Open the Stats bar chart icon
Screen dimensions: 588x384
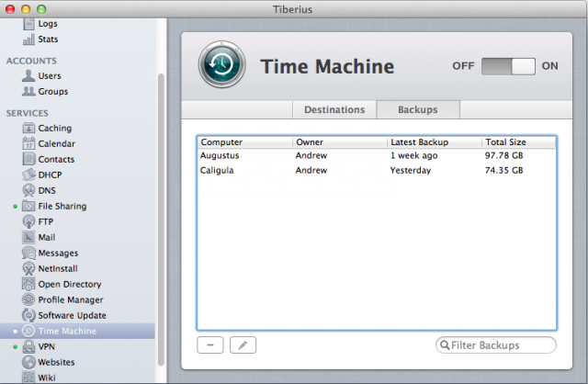28,40
